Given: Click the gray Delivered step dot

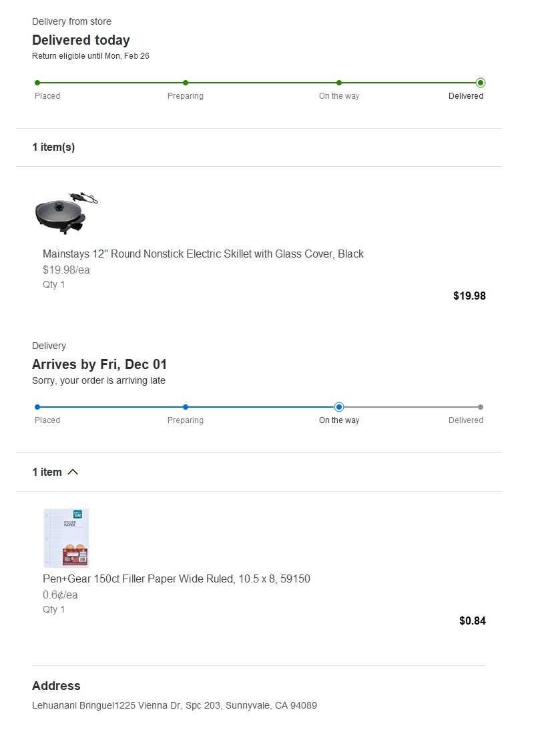Looking at the screenshot, I should [x=481, y=407].
